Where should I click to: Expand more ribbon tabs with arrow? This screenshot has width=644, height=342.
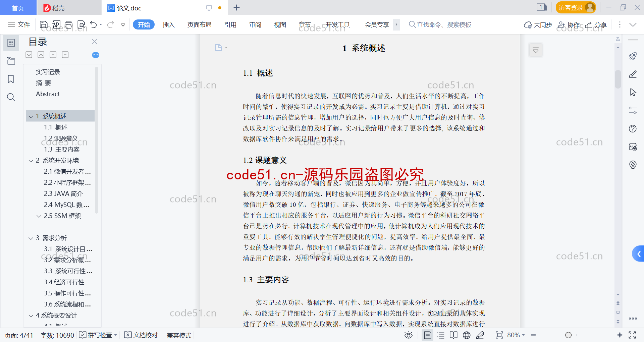[396, 24]
